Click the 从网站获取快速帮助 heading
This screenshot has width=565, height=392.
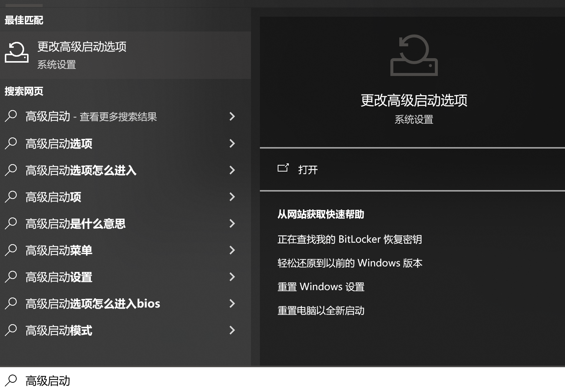click(321, 214)
